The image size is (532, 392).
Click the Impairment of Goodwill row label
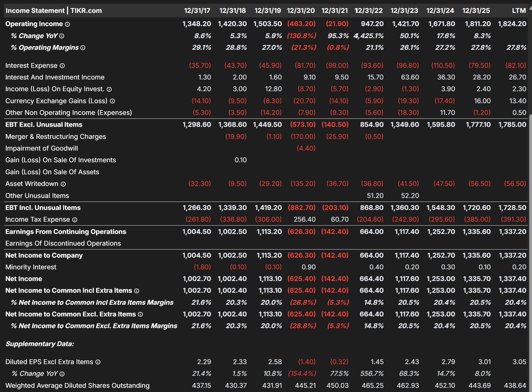pos(42,148)
